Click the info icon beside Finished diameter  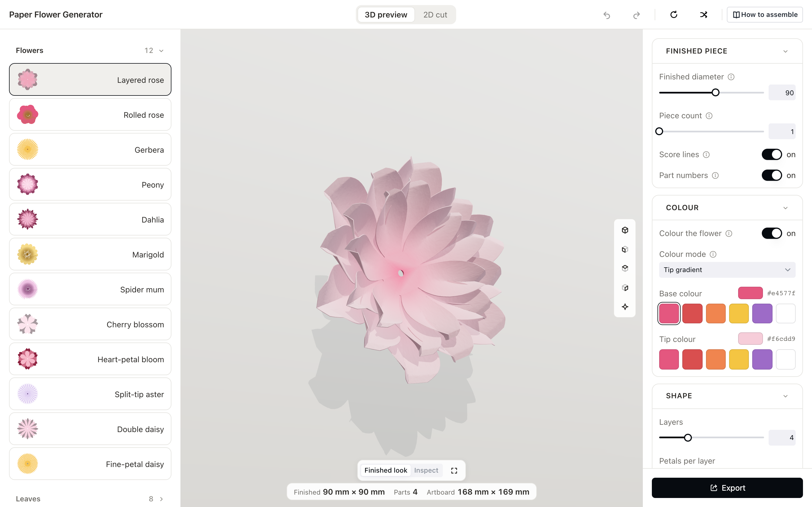click(731, 77)
